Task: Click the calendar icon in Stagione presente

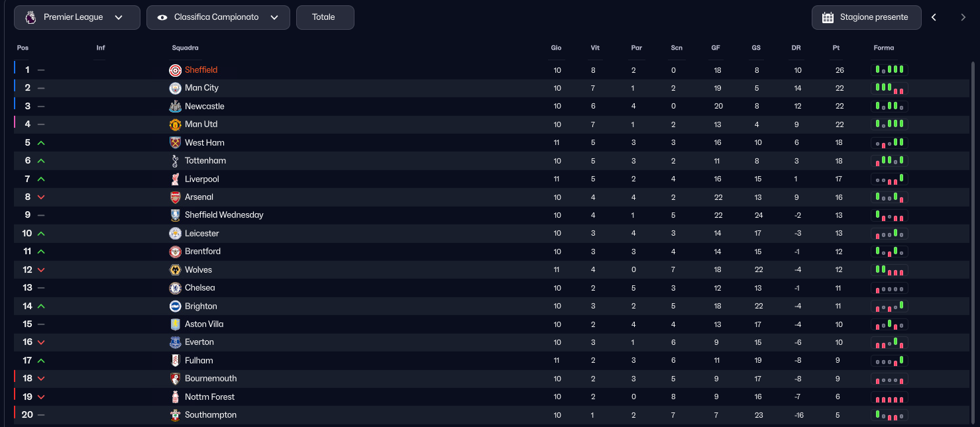Action: point(828,18)
